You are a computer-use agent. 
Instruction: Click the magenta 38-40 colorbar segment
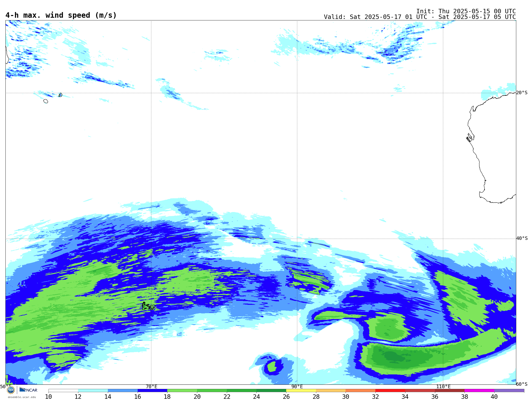(479, 391)
